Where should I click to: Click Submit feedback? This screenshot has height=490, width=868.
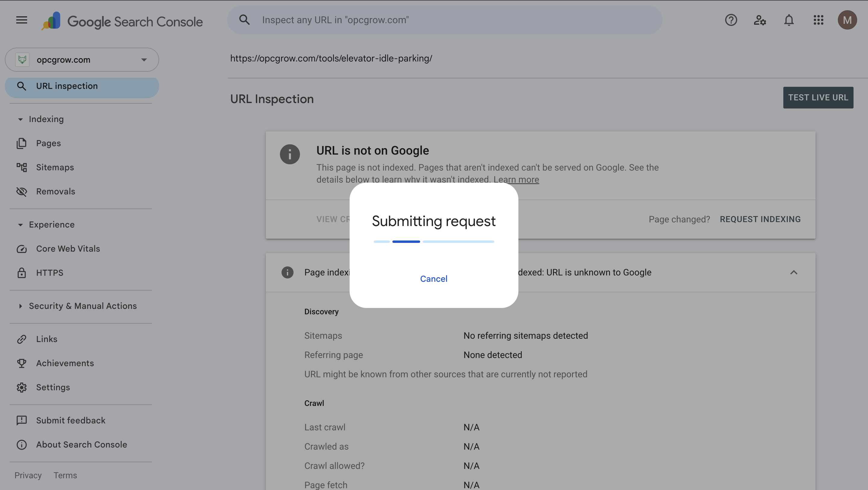point(71,421)
